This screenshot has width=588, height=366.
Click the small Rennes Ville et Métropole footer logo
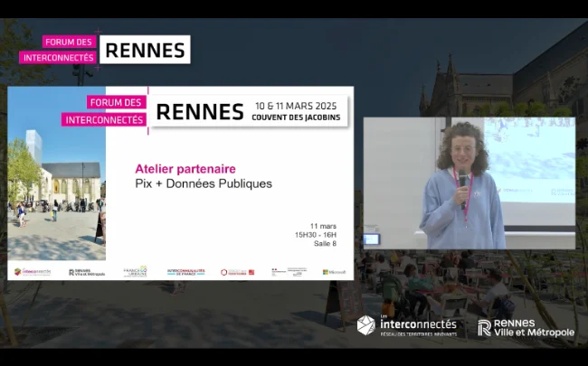point(87,272)
